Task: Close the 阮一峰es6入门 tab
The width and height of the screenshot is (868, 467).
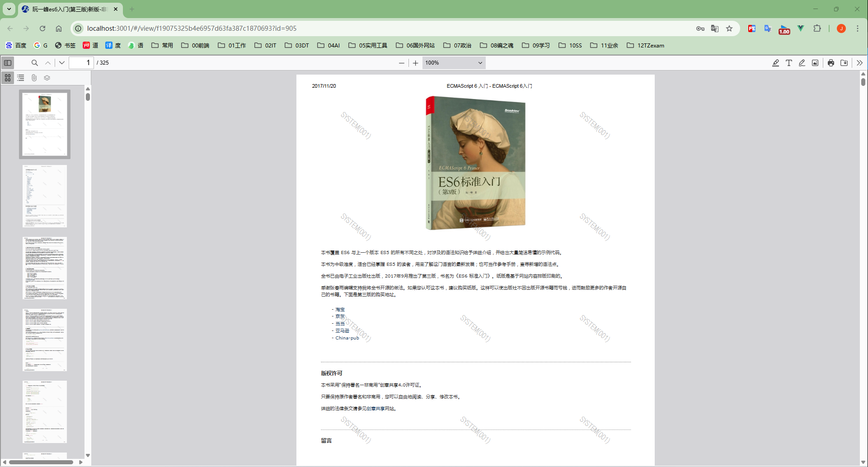Action: 116,9
